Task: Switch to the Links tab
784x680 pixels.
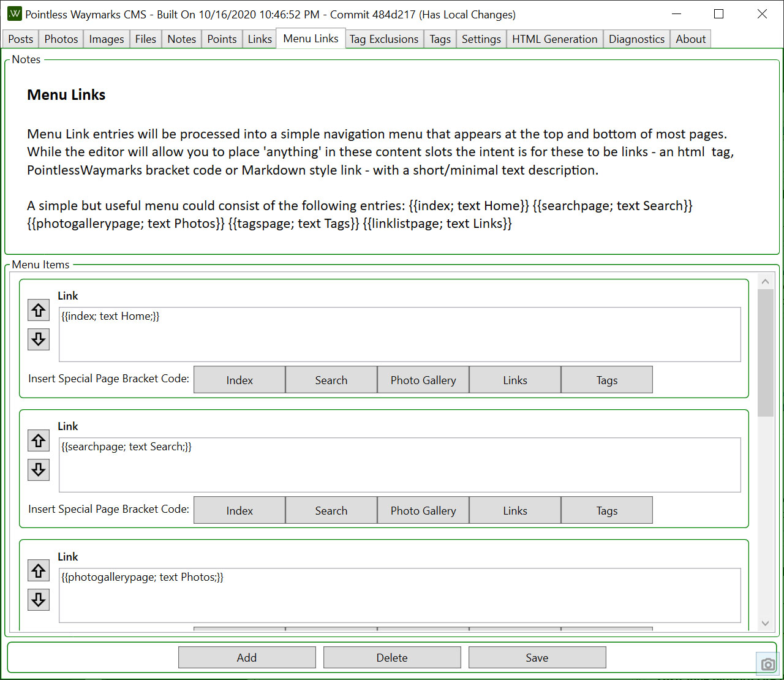Action: tap(260, 39)
